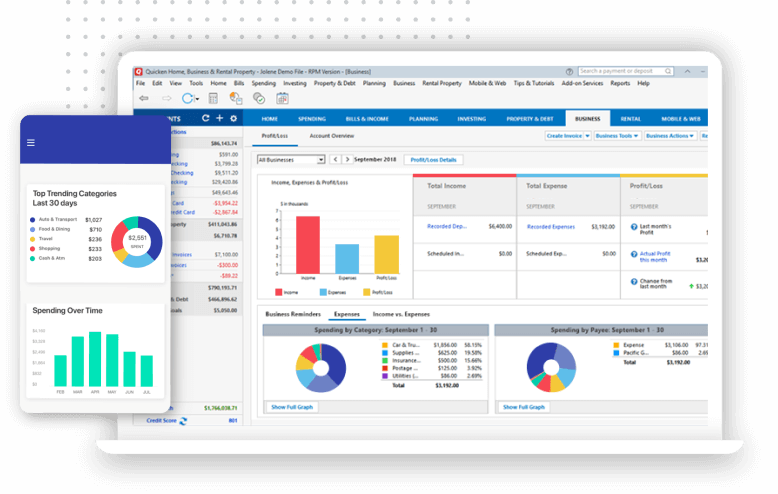Click the Credit Score link in sidebar

[x=161, y=421]
